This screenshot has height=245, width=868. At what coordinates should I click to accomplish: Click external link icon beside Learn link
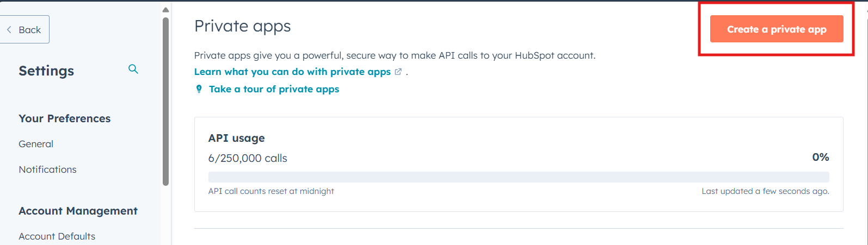click(398, 72)
